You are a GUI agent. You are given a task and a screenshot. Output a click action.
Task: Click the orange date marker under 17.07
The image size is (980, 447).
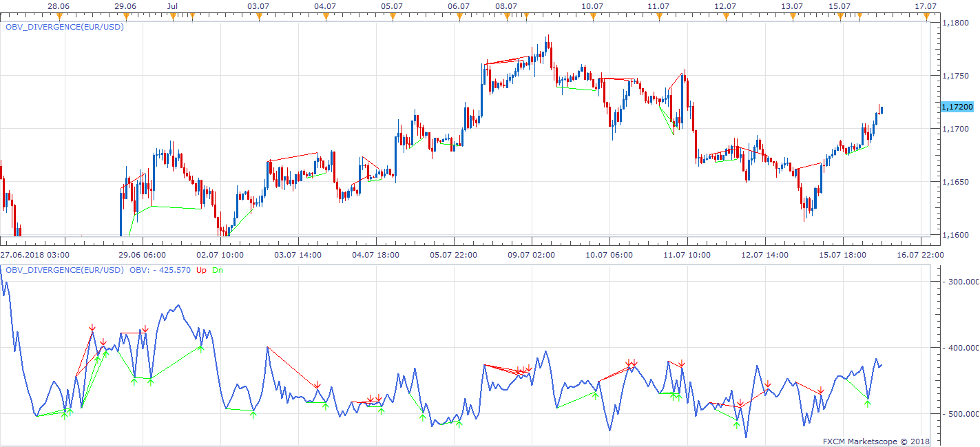tap(926, 16)
